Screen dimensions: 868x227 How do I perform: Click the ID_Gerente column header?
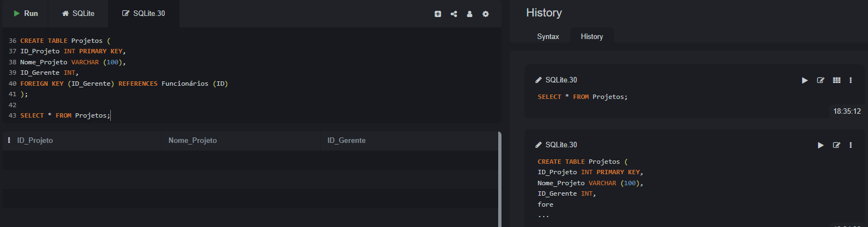347,141
